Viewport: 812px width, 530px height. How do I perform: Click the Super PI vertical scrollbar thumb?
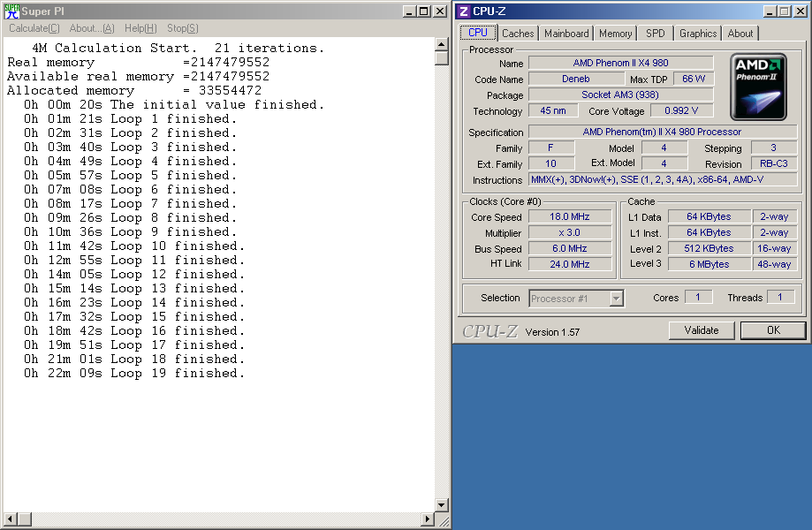coord(441,57)
